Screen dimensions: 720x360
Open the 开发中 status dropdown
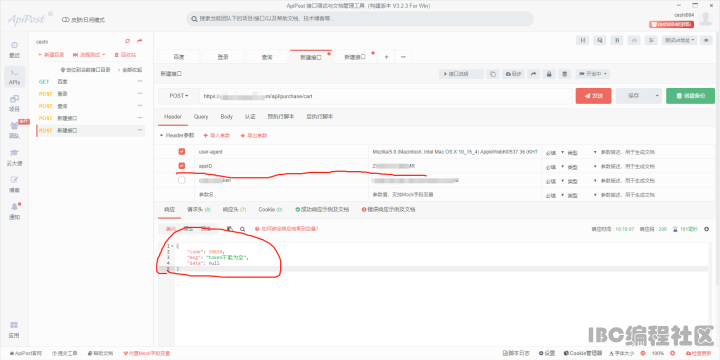(593, 74)
